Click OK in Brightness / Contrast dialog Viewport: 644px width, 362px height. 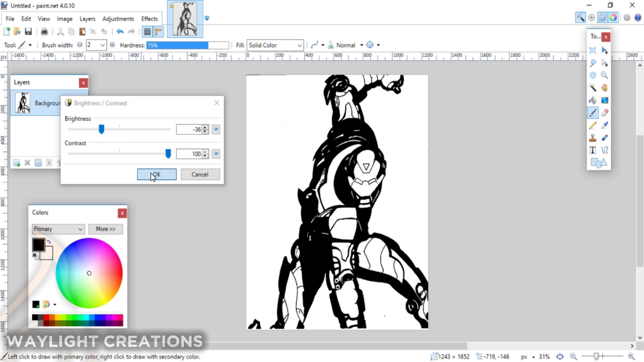click(157, 174)
